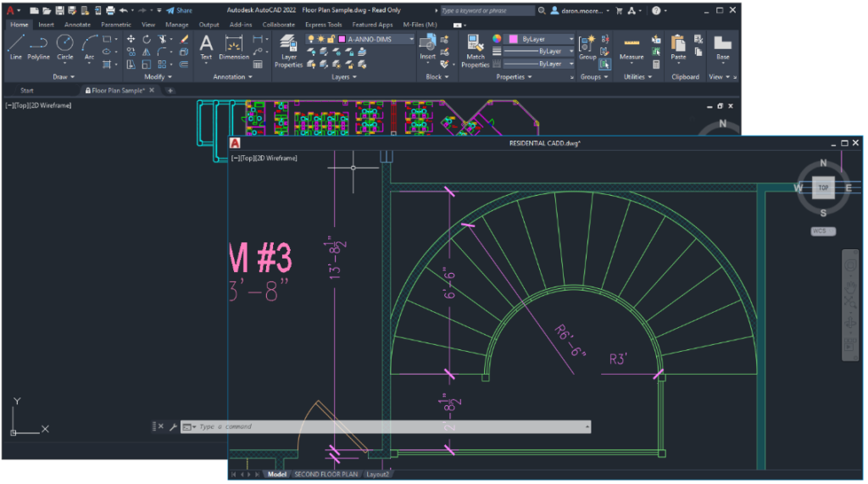Expand the Annotation panel
Screen dimensions: 868x484
tap(232, 77)
